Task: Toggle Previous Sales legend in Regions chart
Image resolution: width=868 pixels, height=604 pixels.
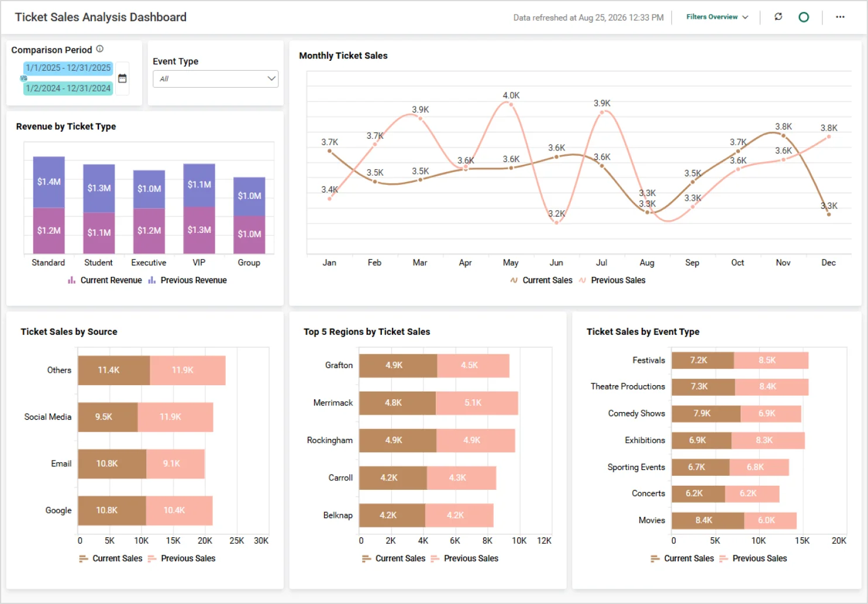Action: click(x=464, y=558)
